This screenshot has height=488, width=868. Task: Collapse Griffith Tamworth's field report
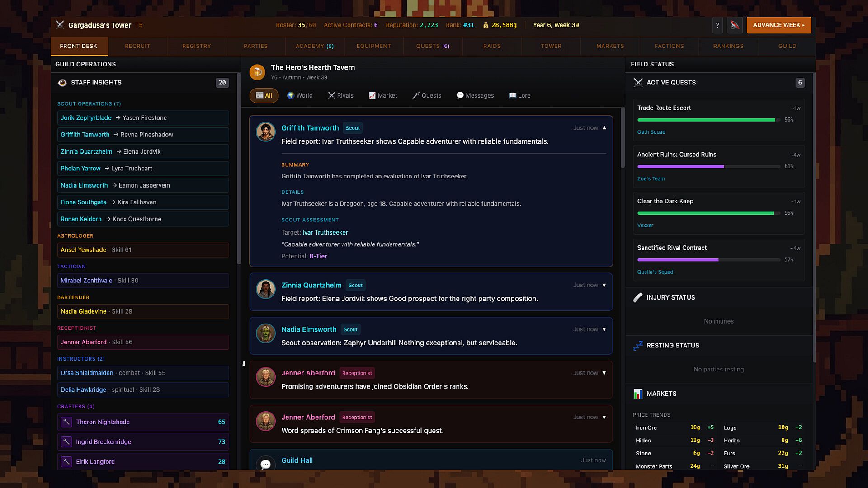[604, 128]
